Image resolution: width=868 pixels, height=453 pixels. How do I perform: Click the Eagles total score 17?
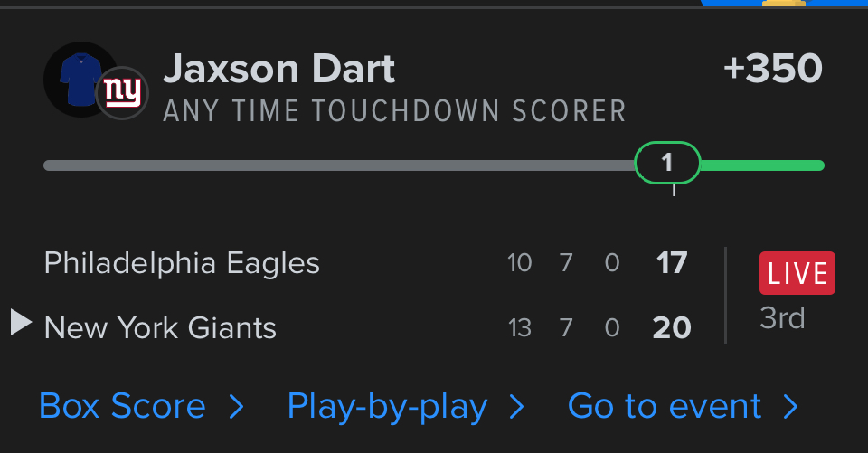[x=672, y=263]
